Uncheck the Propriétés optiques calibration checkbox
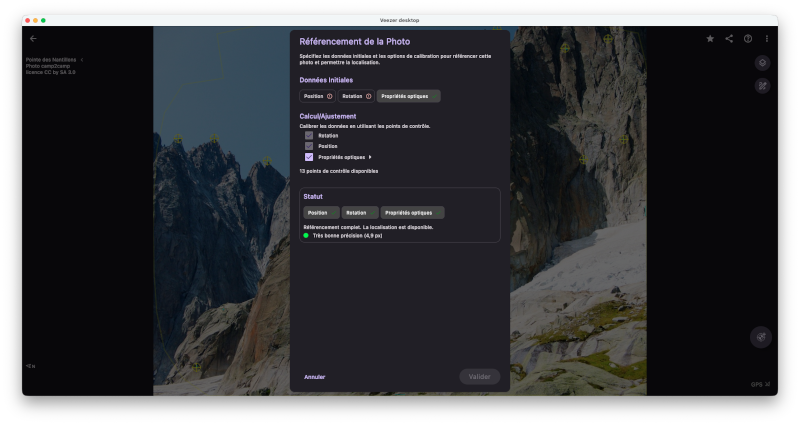The image size is (800, 425). click(x=309, y=157)
